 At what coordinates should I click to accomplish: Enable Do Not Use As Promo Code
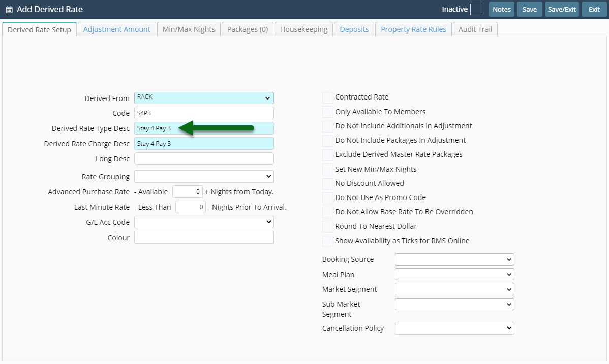(x=328, y=198)
